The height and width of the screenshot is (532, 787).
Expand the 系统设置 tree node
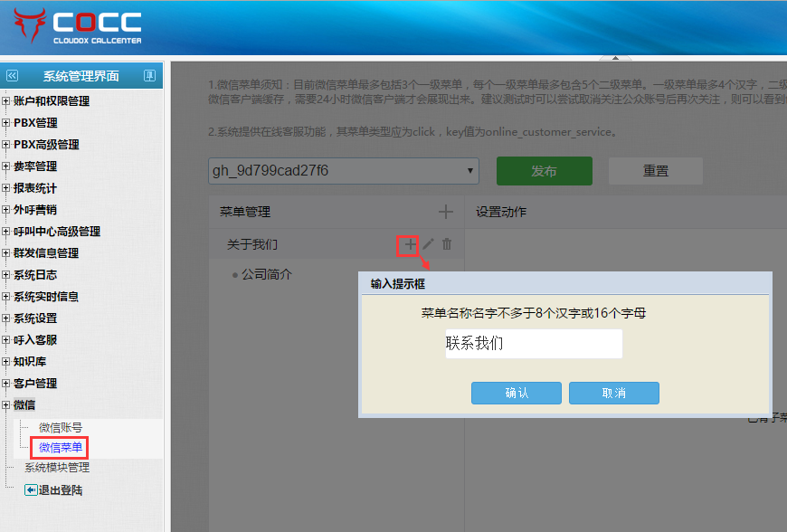(x=6, y=318)
